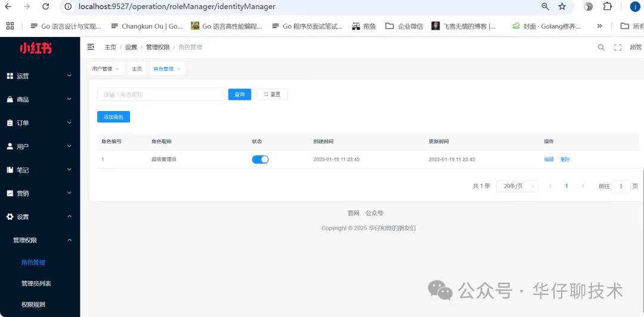The image size is (644, 317).
Task: Open the 超管 user menu
Action: [x=636, y=47]
